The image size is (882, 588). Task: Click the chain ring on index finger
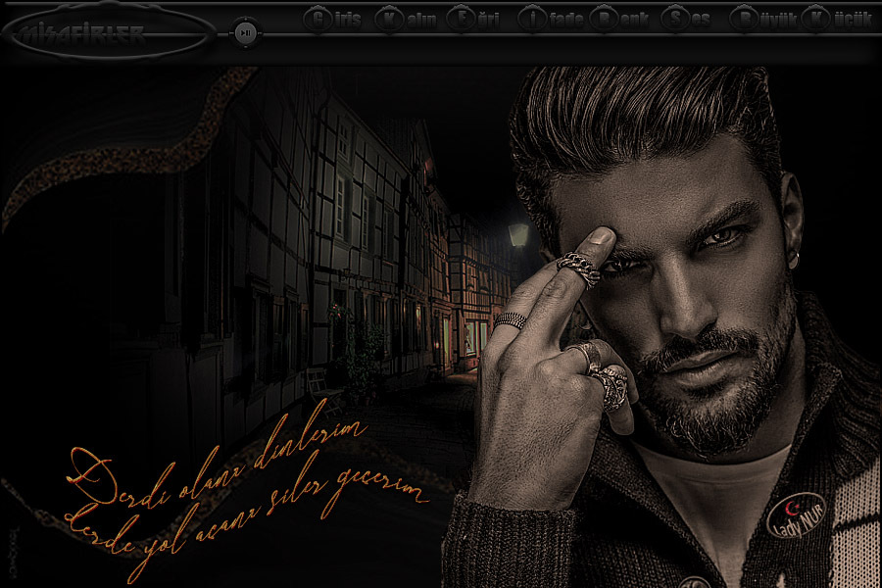click(x=578, y=268)
